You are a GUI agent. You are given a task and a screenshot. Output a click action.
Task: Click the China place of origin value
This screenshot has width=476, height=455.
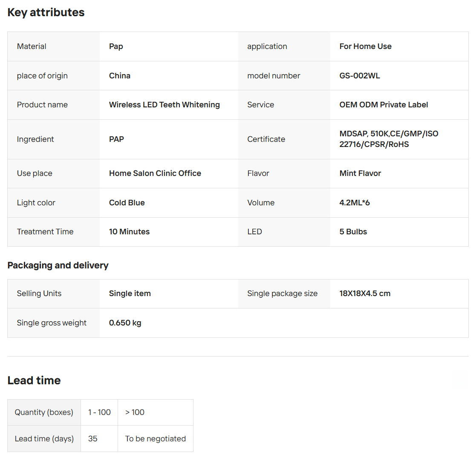point(119,76)
